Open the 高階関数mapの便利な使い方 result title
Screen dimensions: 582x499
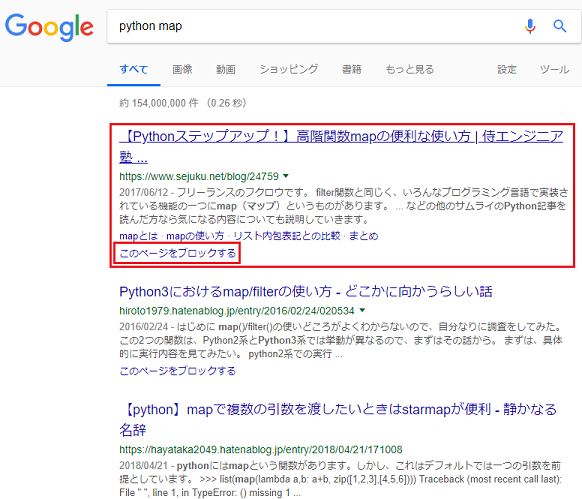pos(341,147)
